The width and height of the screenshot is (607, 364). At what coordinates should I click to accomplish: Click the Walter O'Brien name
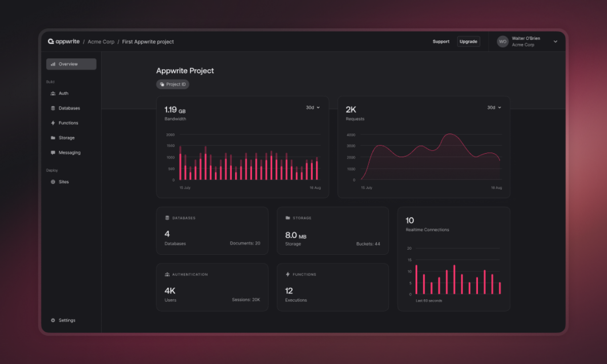pos(526,38)
